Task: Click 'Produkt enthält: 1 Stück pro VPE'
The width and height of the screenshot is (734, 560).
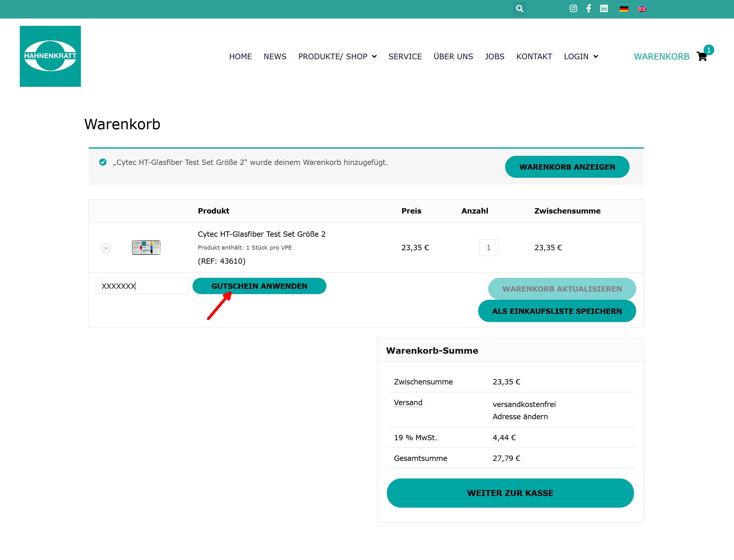Action: click(245, 248)
